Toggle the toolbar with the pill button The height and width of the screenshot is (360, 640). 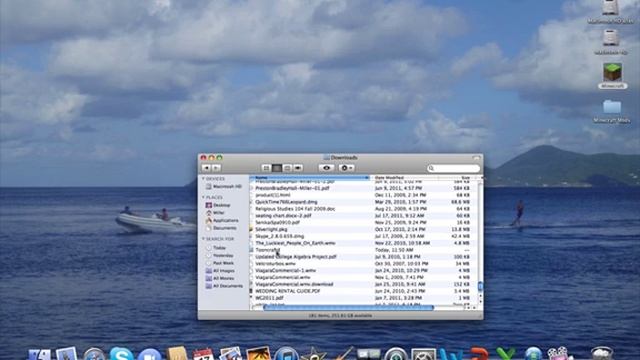(x=476, y=158)
